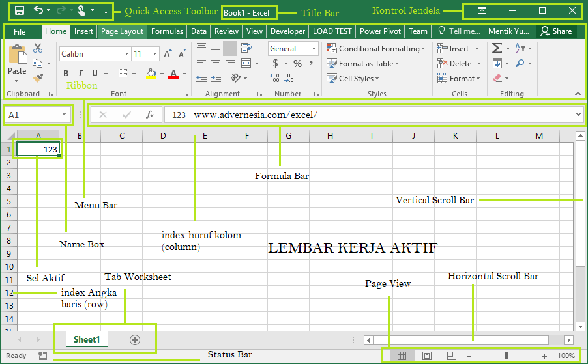Click Insert in the Cells group
Viewport: 588px width, 364px height.
[458, 49]
